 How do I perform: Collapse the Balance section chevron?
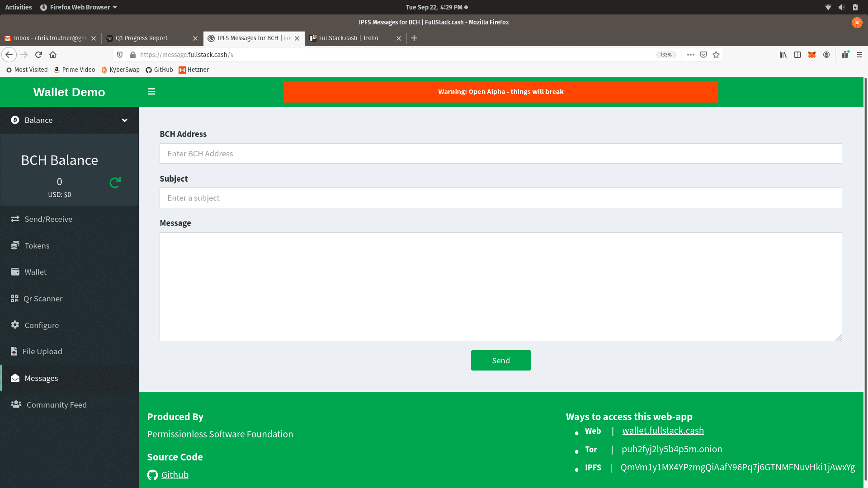pyautogui.click(x=124, y=120)
